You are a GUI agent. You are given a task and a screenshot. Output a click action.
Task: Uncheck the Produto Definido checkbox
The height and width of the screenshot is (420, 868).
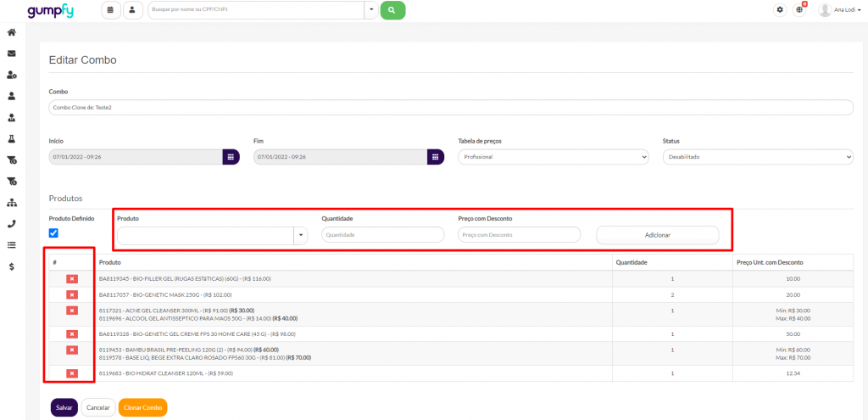54,233
